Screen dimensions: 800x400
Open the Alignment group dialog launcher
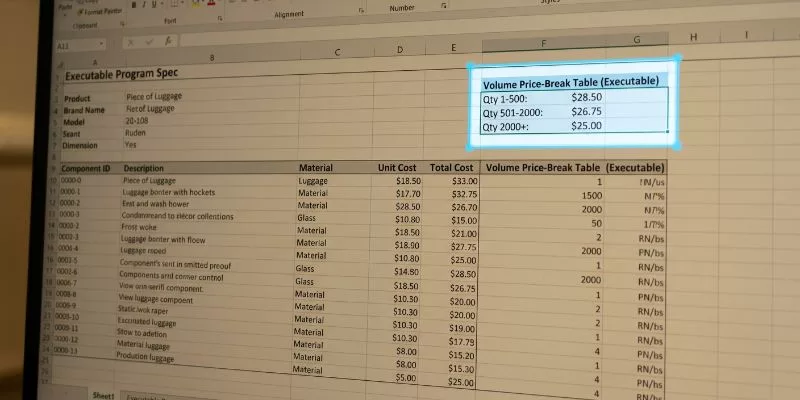(x=361, y=10)
